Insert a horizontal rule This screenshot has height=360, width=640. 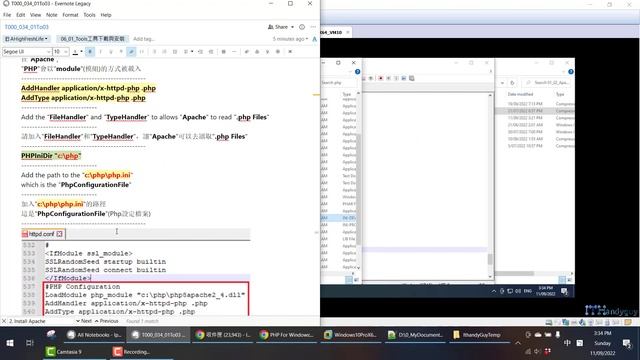[x=234, y=52]
